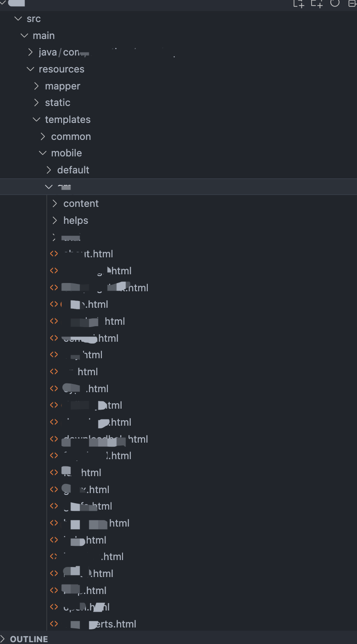This screenshot has width=357, height=644.
Task: Expand the mapper folder
Action: point(37,86)
